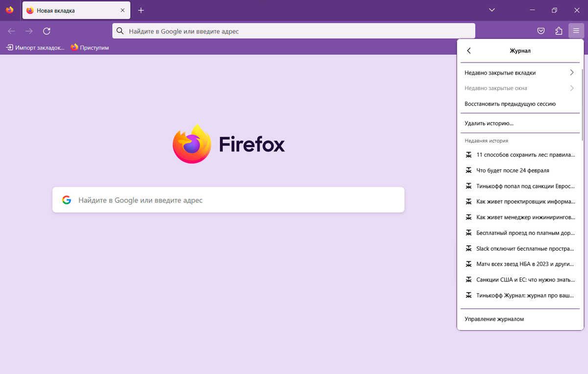
Task: Open Pocket saves icon
Action: [541, 31]
